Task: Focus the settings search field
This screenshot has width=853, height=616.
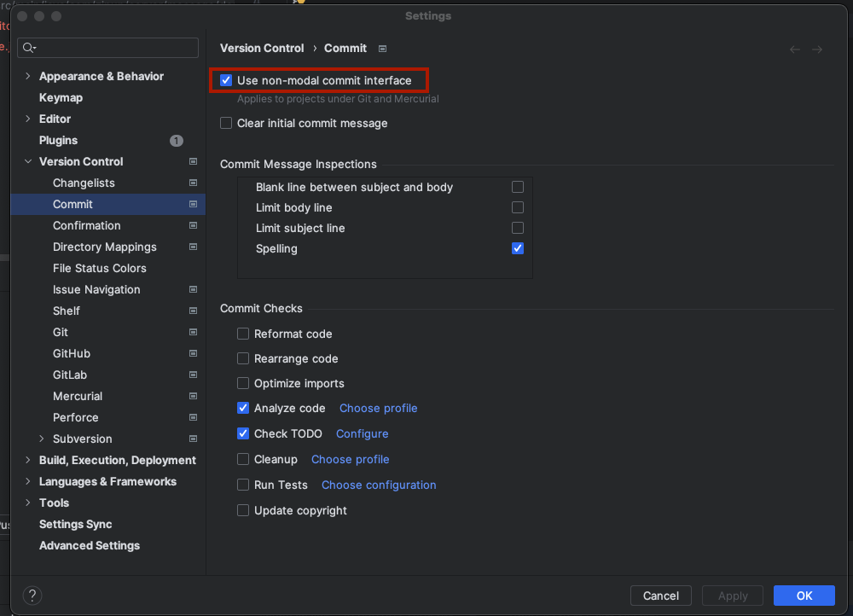Action: pyautogui.click(x=115, y=48)
